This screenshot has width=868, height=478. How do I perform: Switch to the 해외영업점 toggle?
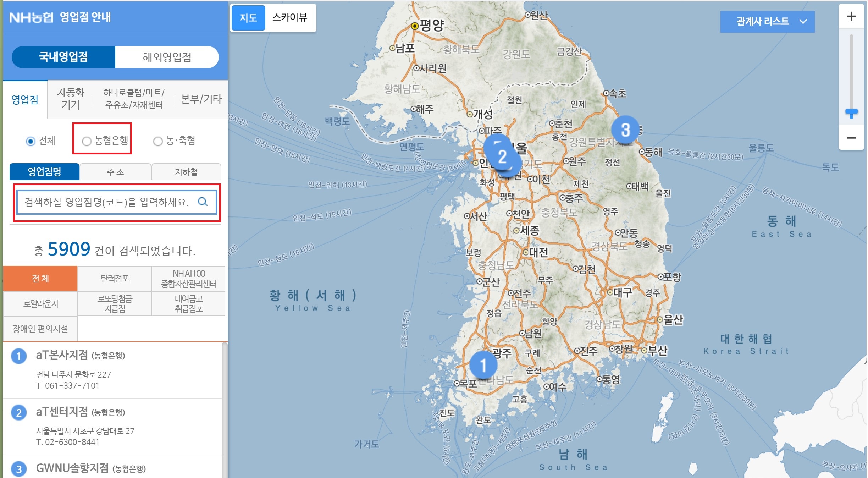pyautogui.click(x=167, y=57)
